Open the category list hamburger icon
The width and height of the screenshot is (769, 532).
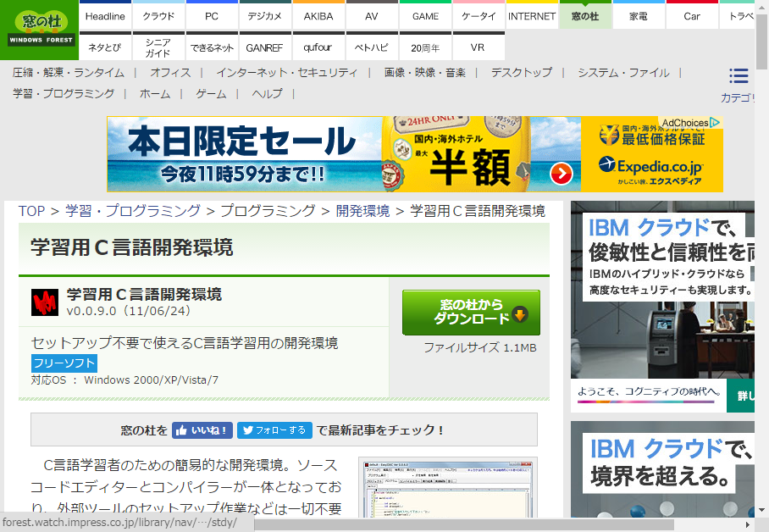(739, 76)
